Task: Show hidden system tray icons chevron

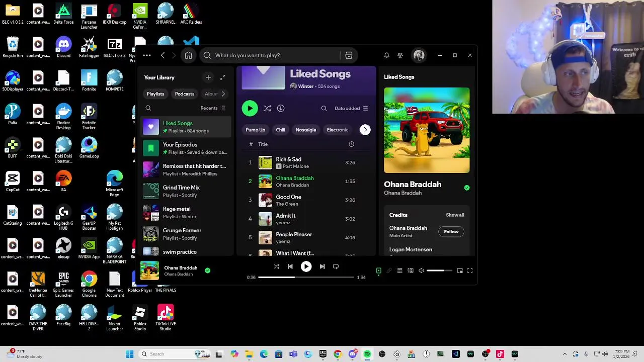Action: click(x=565, y=354)
